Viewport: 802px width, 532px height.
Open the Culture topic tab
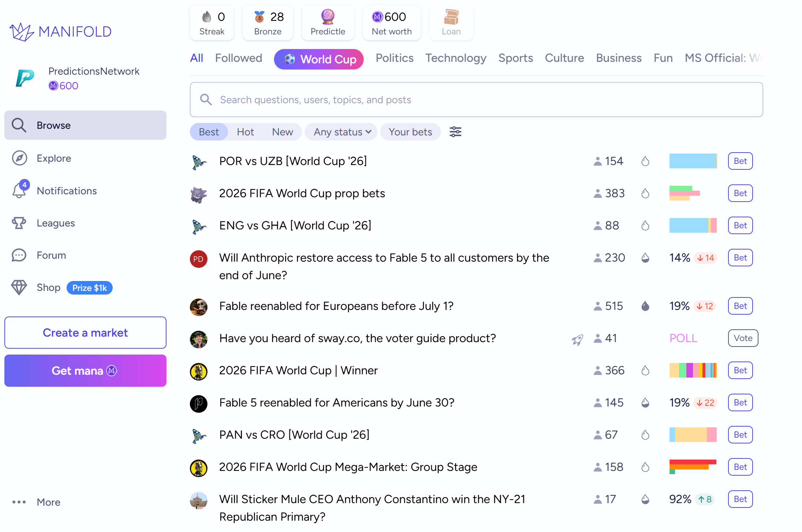[565, 58]
